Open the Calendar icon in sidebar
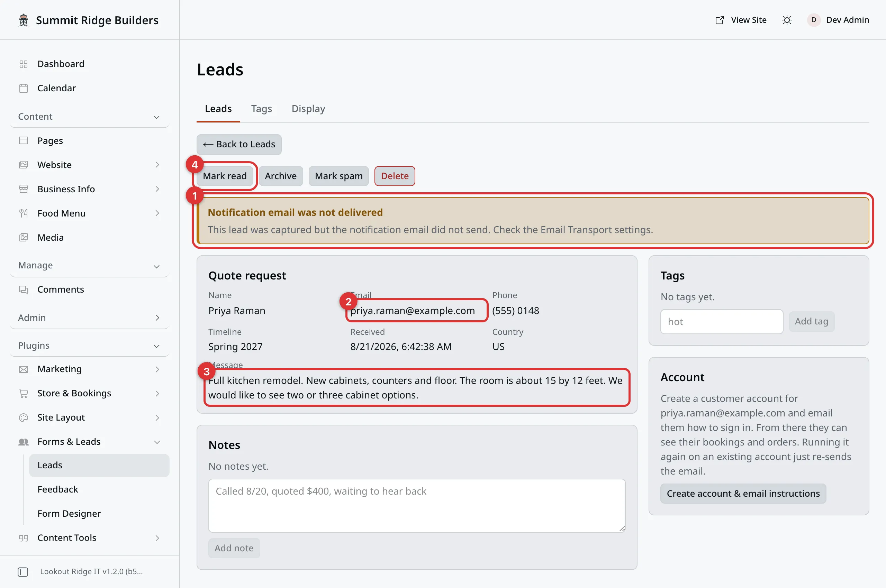Screen dimensions: 886x588 [x=23, y=88]
